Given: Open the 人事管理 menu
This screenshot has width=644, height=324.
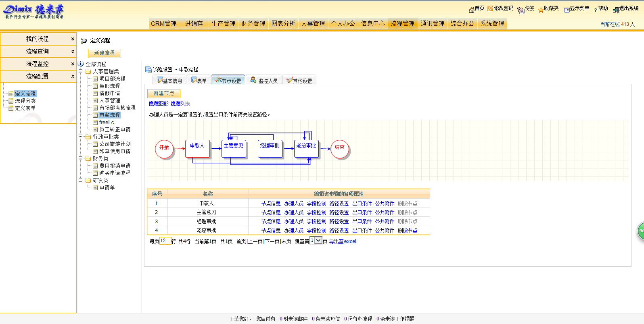Looking at the screenshot, I should pos(313,24).
